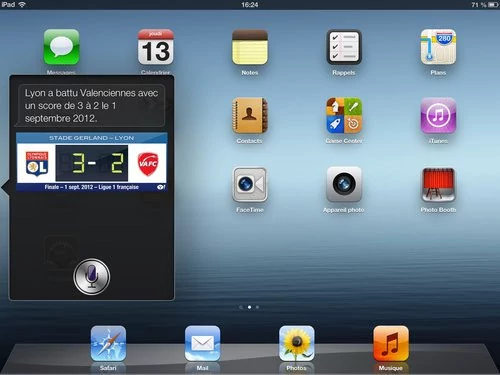500x375 pixels.
Task: Launch Photo Booth
Action: pyautogui.click(x=438, y=185)
